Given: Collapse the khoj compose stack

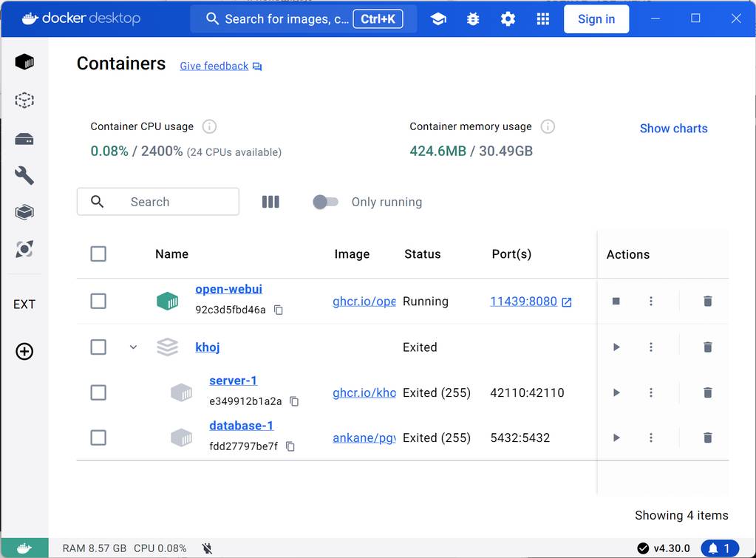Looking at the screenshot, I should pyautogui.click(x=133, y=347).
